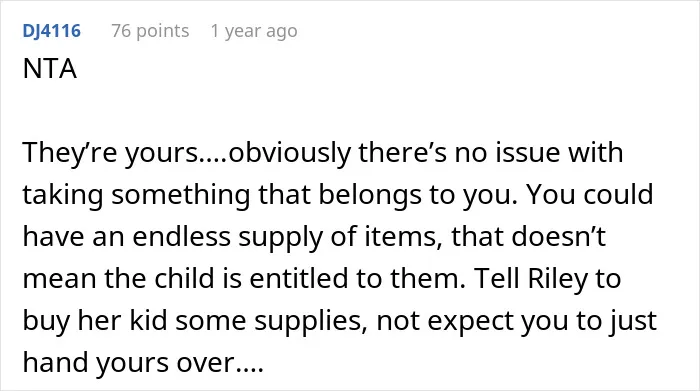Click the name "Riley" in the comment
700x391 pixels.
click(x=558, y=279)
